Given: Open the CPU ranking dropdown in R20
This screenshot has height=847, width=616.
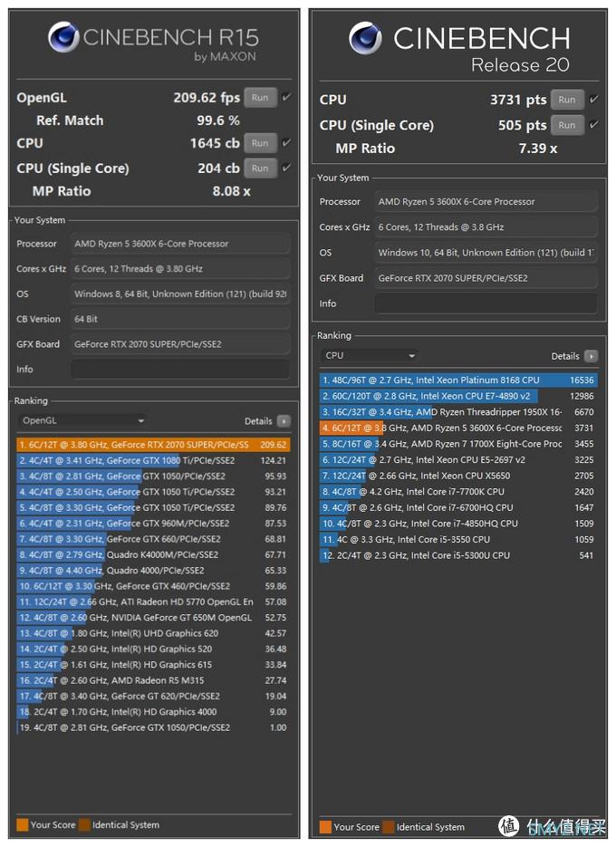Looking at the screenshot, I should (370, 355).
